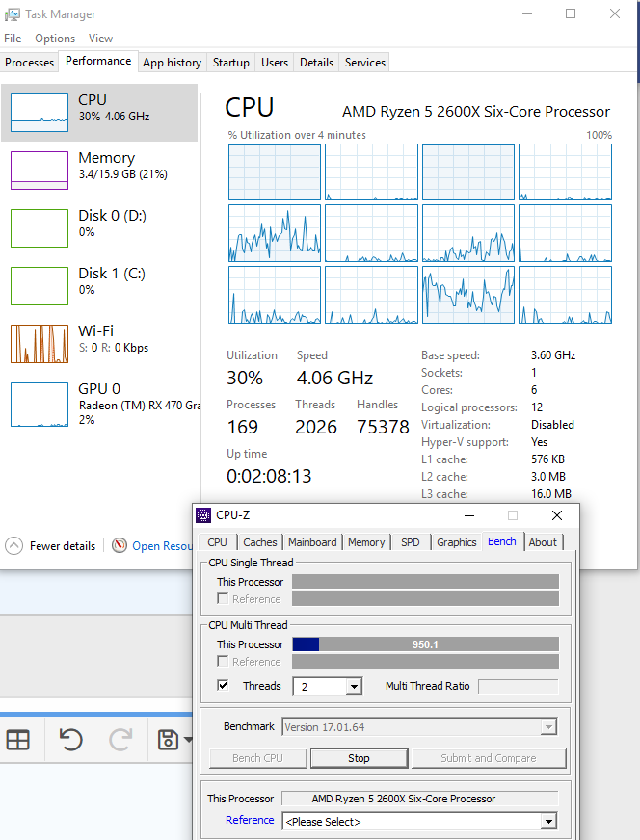Switch to the Processes tab
640x840 pixels.
[30, 63]
